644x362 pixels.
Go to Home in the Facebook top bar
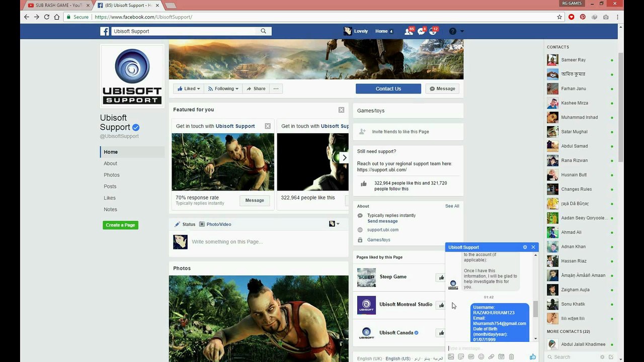(381, 31)
